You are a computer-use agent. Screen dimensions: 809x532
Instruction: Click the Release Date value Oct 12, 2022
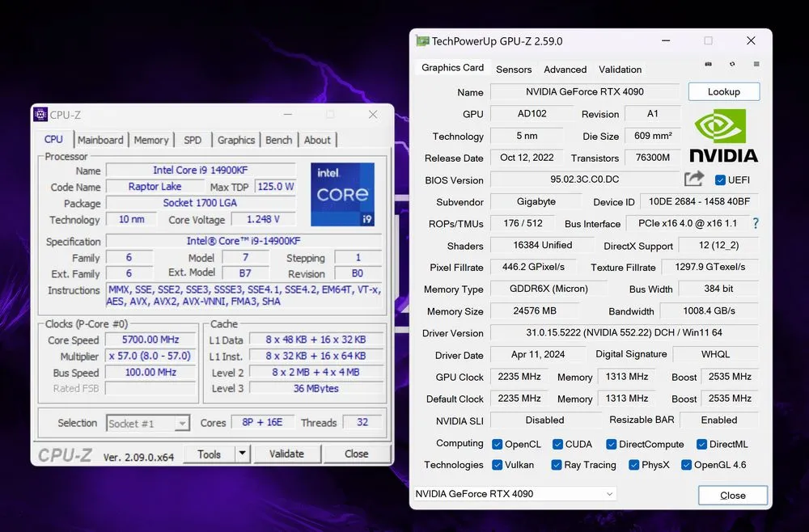[527, 157]
